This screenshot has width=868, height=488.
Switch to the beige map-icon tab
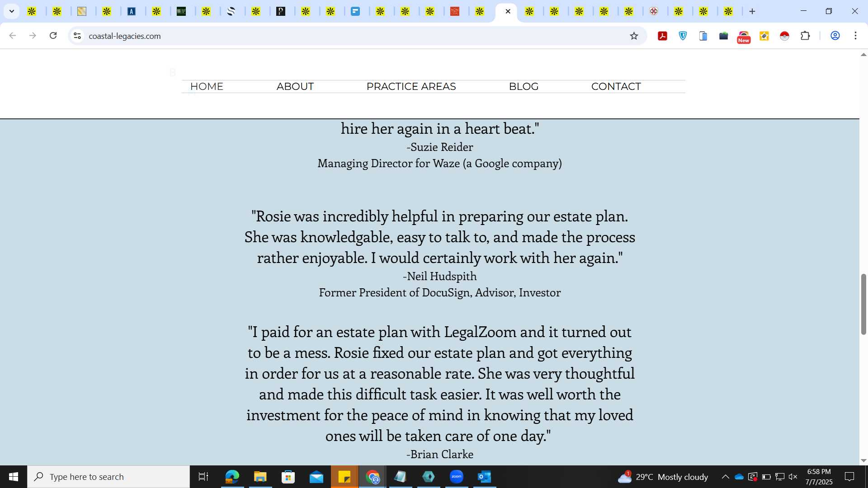pos(82,12)
